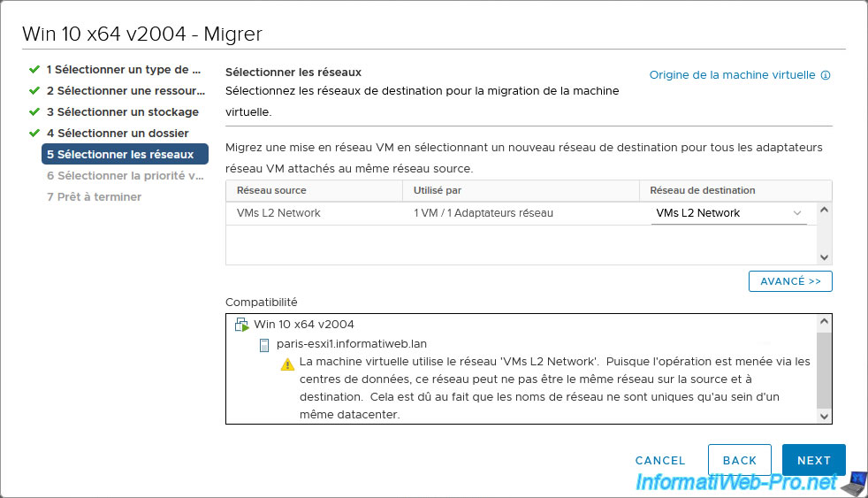
Task: Click the compatibility panel scrollbar thumb
Action: (824, 370)
